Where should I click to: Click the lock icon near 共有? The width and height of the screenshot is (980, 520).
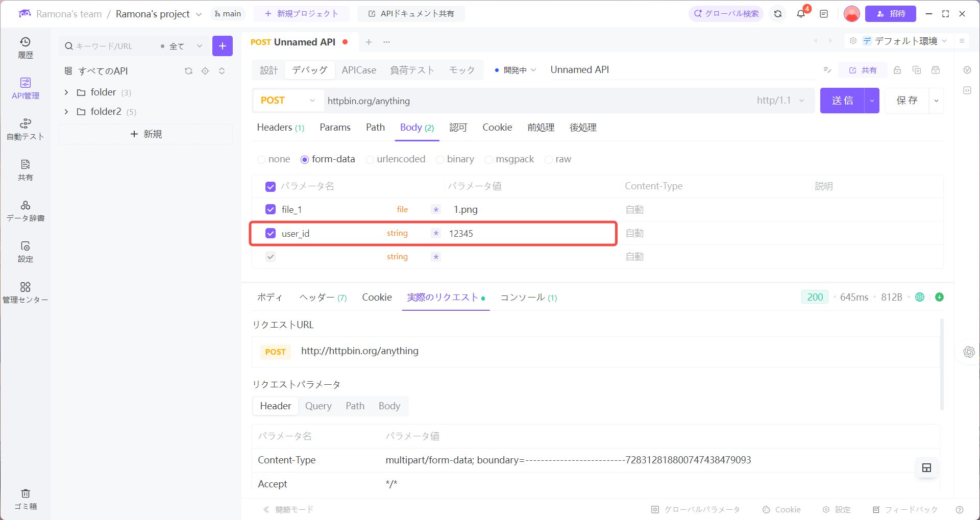(897, 70)
